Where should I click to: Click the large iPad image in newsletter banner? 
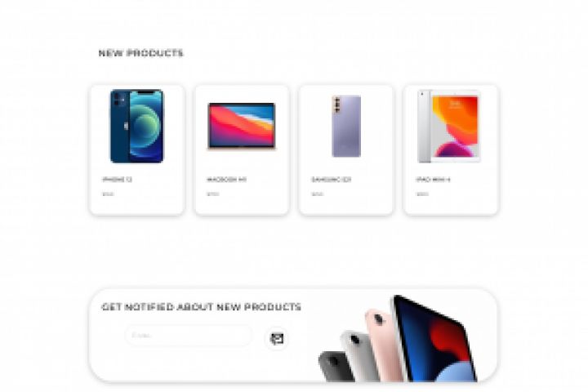(435, 339)
